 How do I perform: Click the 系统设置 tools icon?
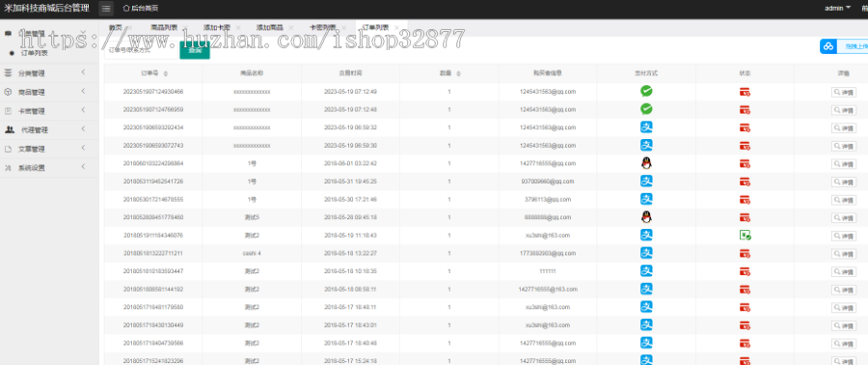8,168
